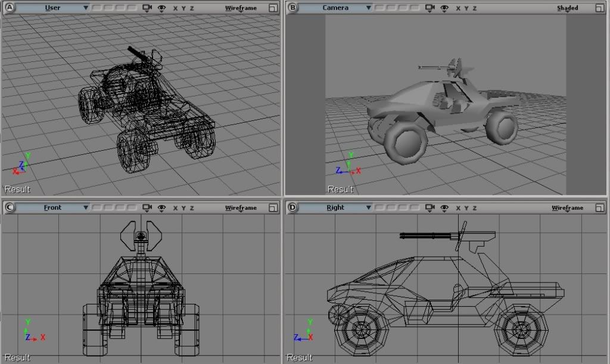The height and width of the screenshot is (364, 610).
Task: Select last memo camera slot in User viewport
Action: [x=132, y=8]
